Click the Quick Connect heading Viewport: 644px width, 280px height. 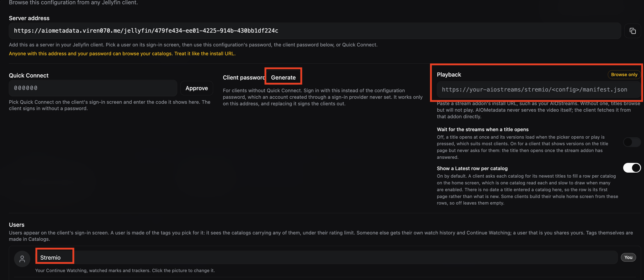[x=29, y=76]
